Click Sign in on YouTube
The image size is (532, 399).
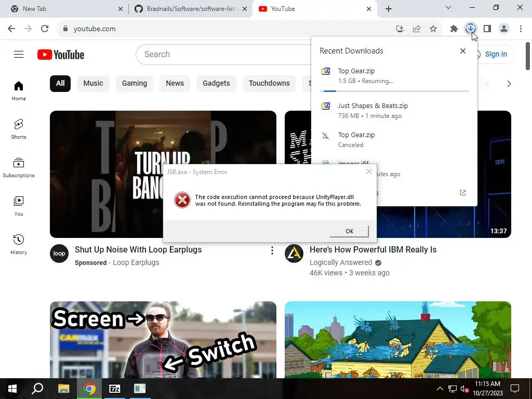point(495,54)
